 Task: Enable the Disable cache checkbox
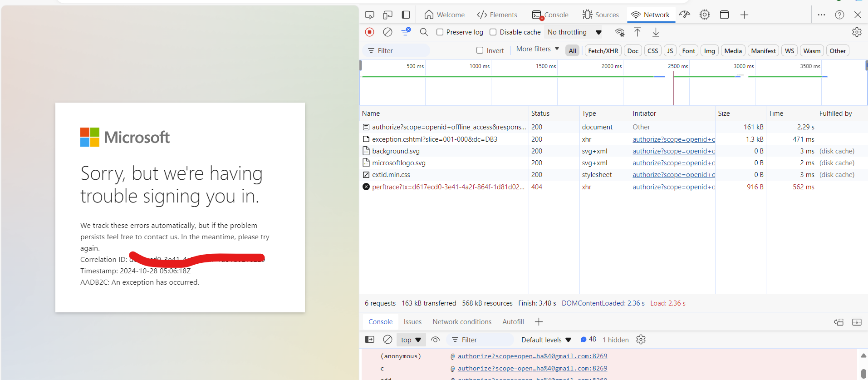click(493, 32)
